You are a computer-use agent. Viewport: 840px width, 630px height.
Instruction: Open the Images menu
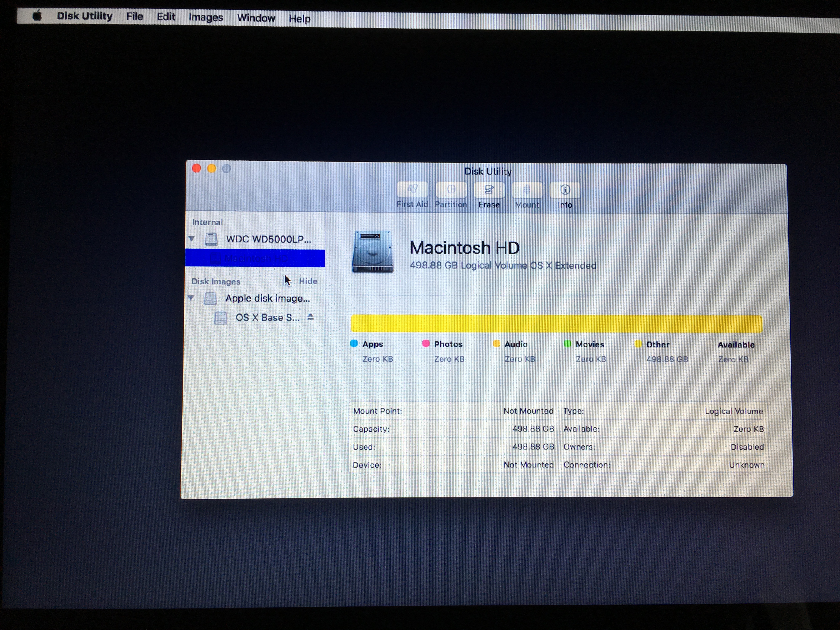click(x=206, y=17)
